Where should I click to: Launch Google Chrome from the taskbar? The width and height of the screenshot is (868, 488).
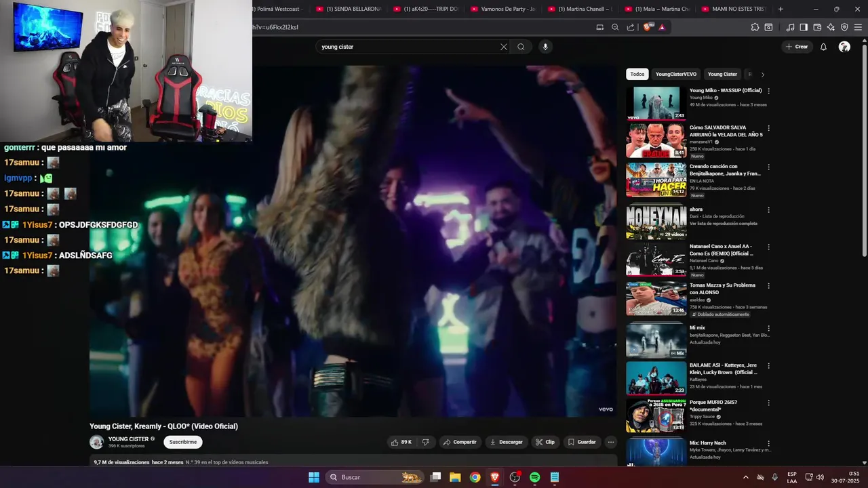click(475, 477)
